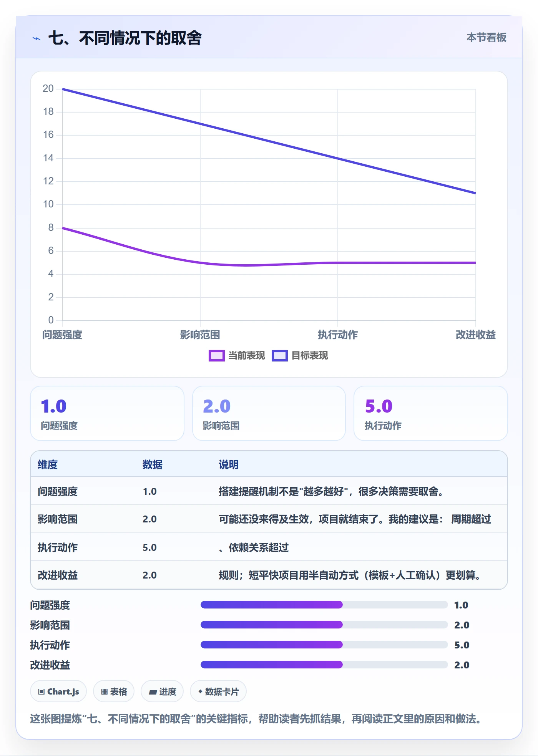Click the 问题强度 progress bar

pos(324,605)
